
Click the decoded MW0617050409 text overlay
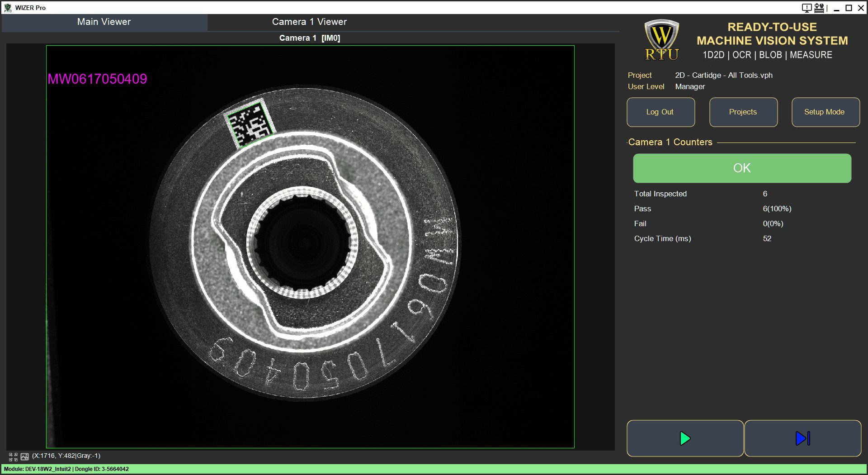point(98,79)
